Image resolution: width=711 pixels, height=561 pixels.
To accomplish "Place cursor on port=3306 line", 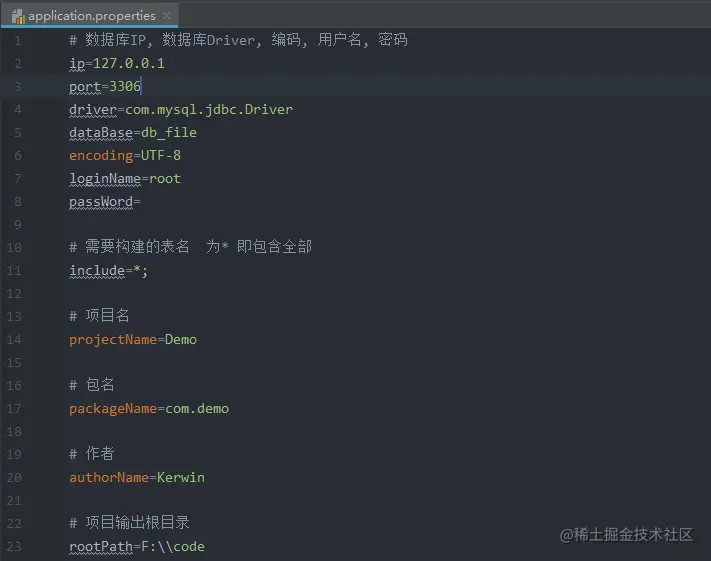I will coord(105,86).
